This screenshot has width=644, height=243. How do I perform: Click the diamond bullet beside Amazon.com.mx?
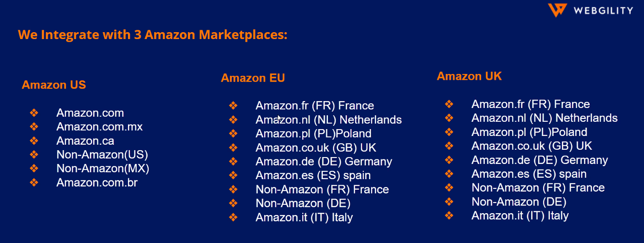point(34,126)
